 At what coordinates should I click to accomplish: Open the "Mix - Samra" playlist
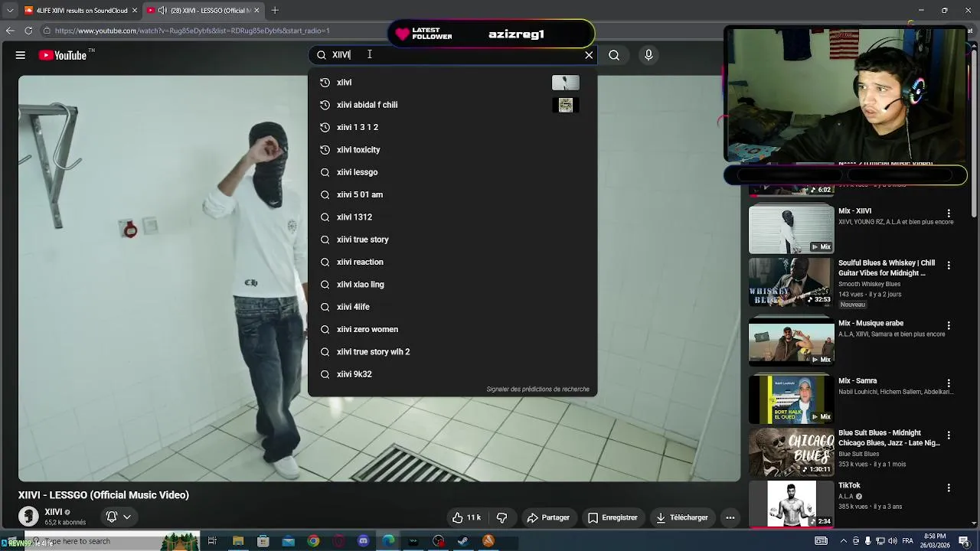point(791,399)
